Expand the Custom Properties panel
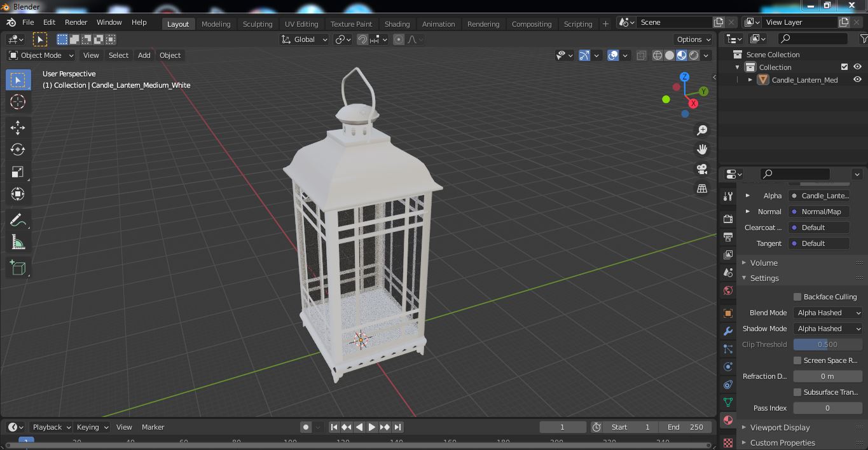868x450 pixels. point(782,443)
